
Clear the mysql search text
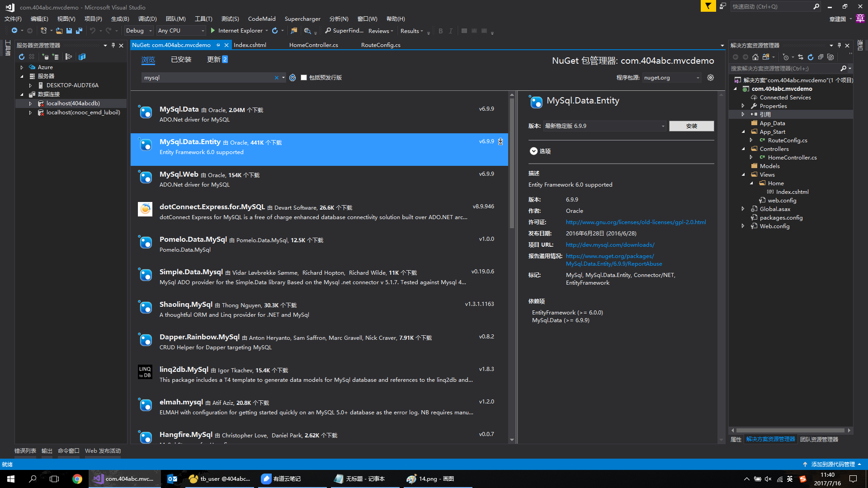pyautogui.click(x=277, y=78)
